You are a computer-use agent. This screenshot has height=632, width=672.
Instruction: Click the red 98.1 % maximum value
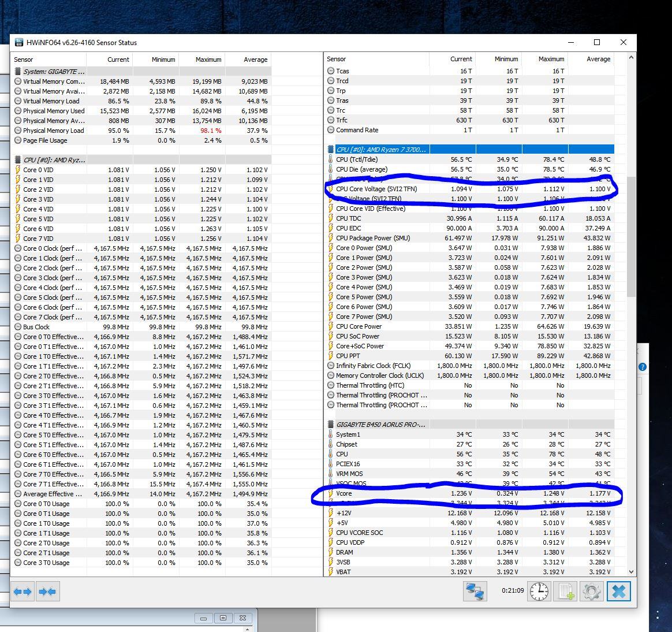(x=210, y=131)
